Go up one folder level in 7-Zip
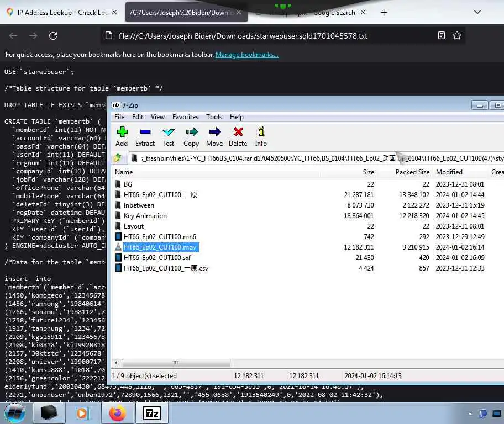Viewport: 504px width, 424px height. click(118, 158)
